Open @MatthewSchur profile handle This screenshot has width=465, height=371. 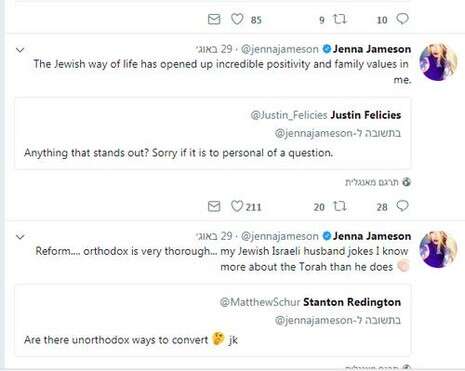pyautogui.click(x=260, y=302)
